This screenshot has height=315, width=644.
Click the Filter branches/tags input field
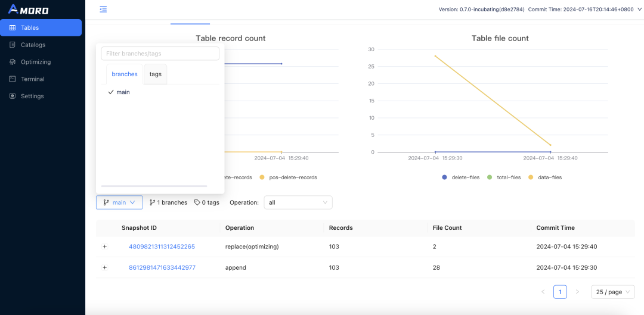pyautogui.click(x=160, y=54)
